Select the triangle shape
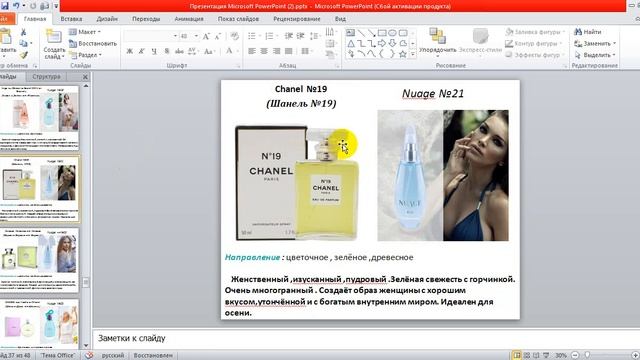The height and width of the screenshot is (360, 640). (351, 43)
